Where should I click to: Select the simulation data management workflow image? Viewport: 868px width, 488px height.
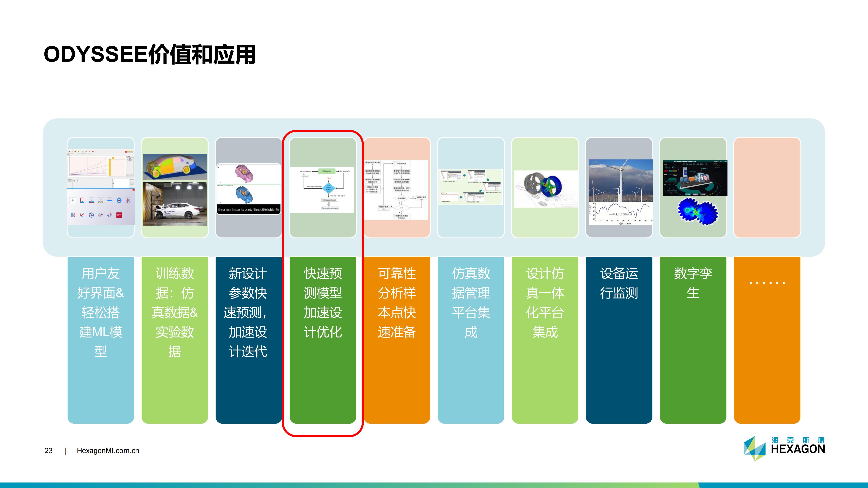tap(470, 187)
